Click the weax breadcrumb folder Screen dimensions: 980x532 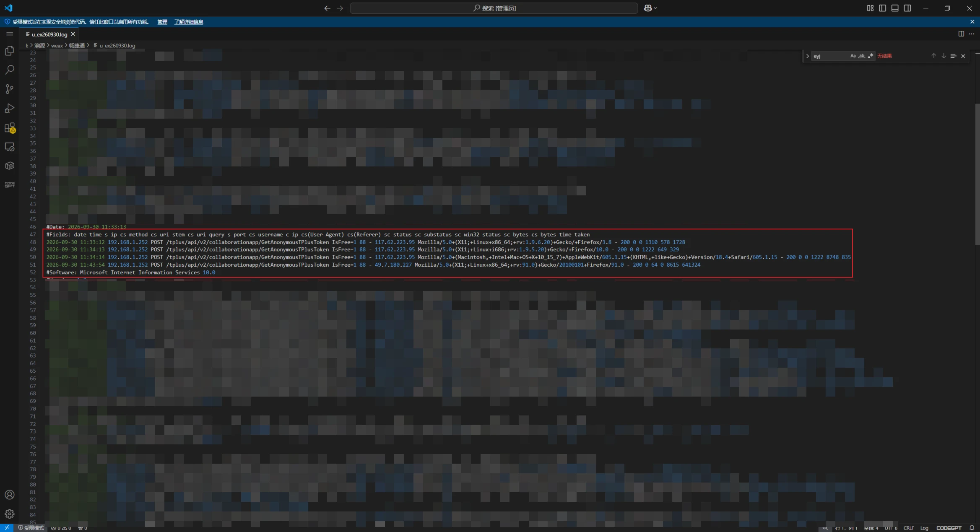click(x=57, y=45)
